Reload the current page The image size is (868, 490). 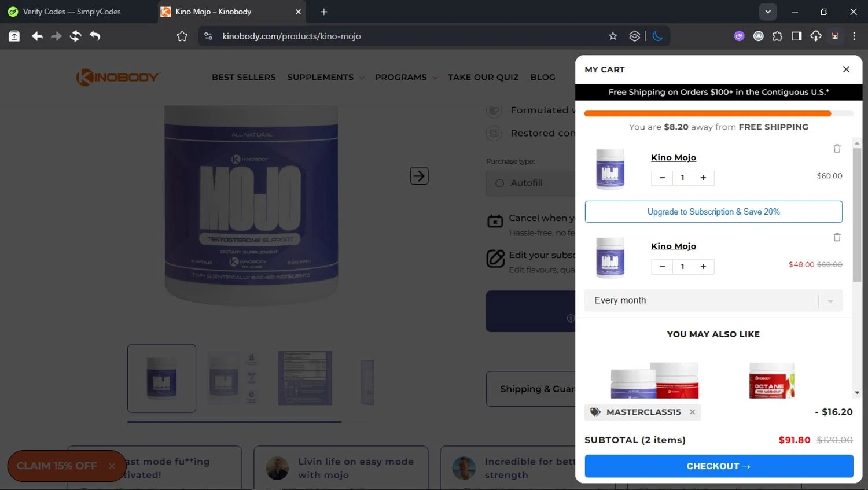pos(75,36)
